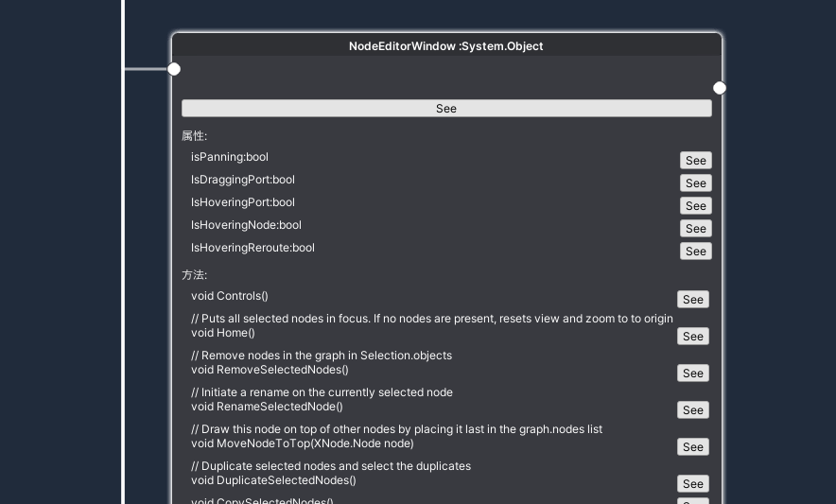
Task: Click the void MoveNodeToTop(XNode.Node node) text
Action: click(x=303, y=443)
